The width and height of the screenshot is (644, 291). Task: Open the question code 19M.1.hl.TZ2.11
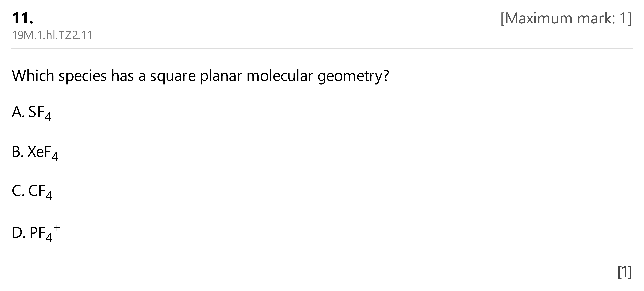coord(52,35)
